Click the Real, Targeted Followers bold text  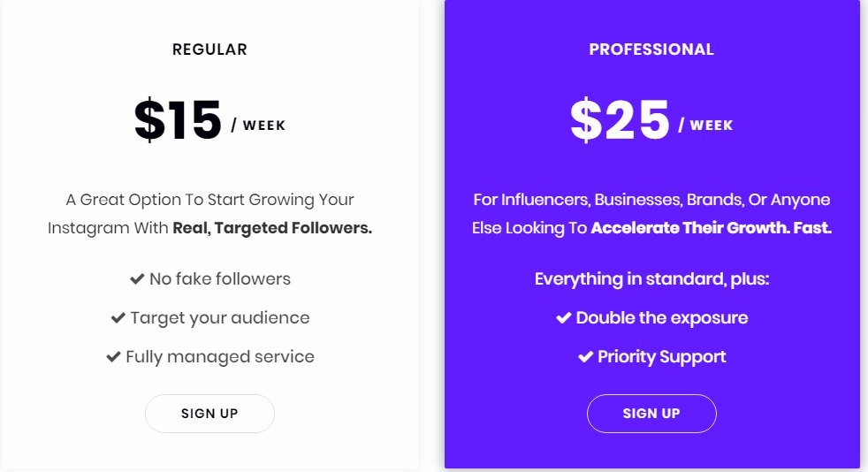point(272,228)
